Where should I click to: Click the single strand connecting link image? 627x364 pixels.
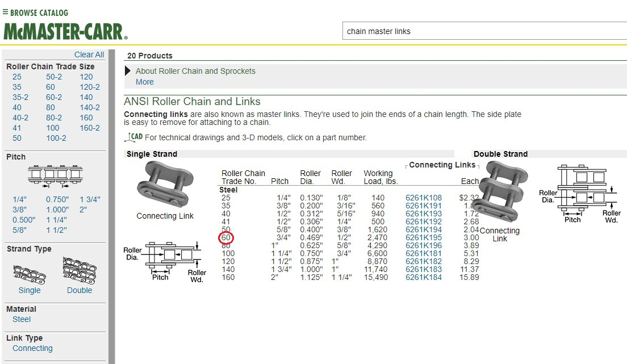pyautogui.click(x=165, y=185)
